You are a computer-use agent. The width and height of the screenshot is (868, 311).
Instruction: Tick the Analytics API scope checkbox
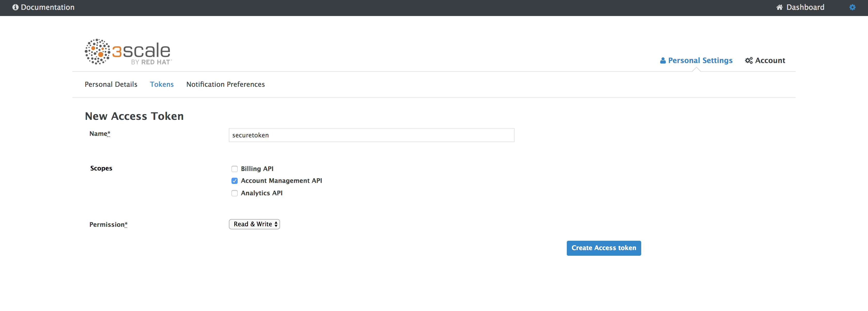[235, 193]
